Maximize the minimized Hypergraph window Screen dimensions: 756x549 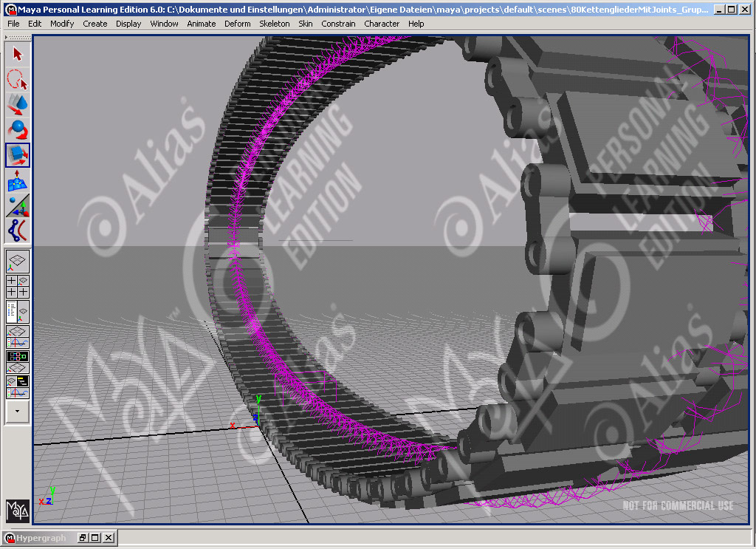[95, 537]
